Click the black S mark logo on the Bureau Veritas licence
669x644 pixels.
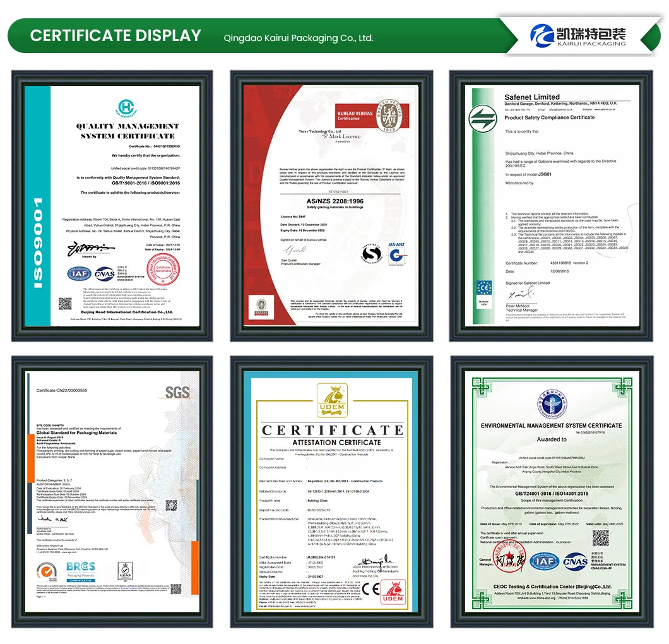pyautogui.click(x=371, y=254)
